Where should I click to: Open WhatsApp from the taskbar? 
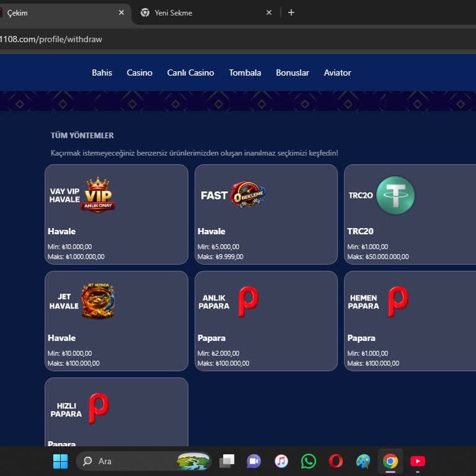point(309,461)
